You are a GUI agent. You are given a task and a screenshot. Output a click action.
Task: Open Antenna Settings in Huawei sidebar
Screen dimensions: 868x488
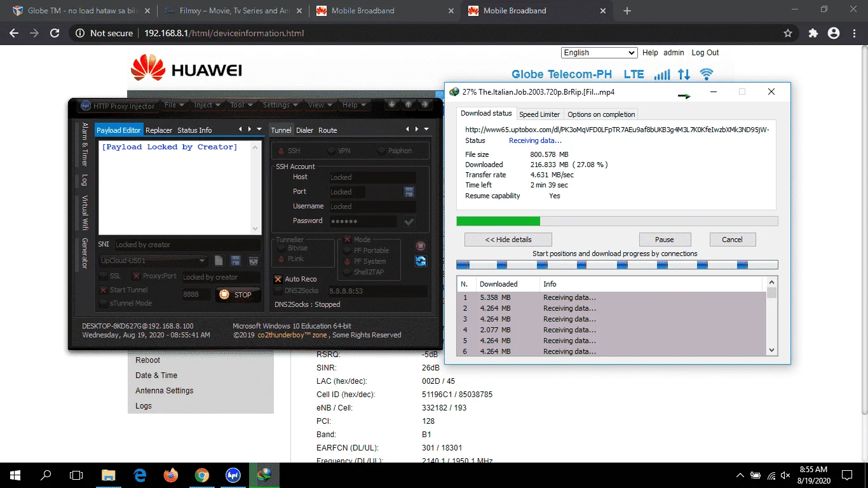[x=164, y=391]
